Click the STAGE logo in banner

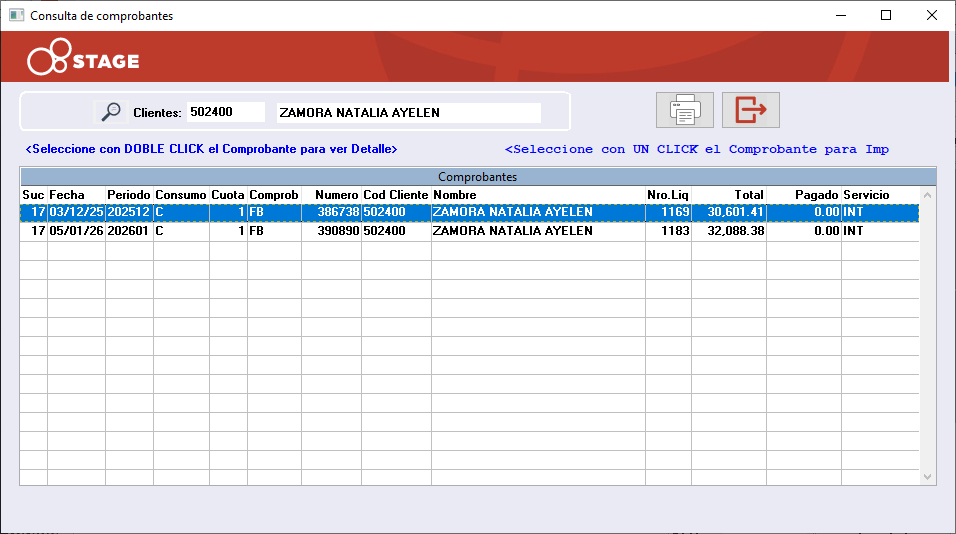click(84, 60)
